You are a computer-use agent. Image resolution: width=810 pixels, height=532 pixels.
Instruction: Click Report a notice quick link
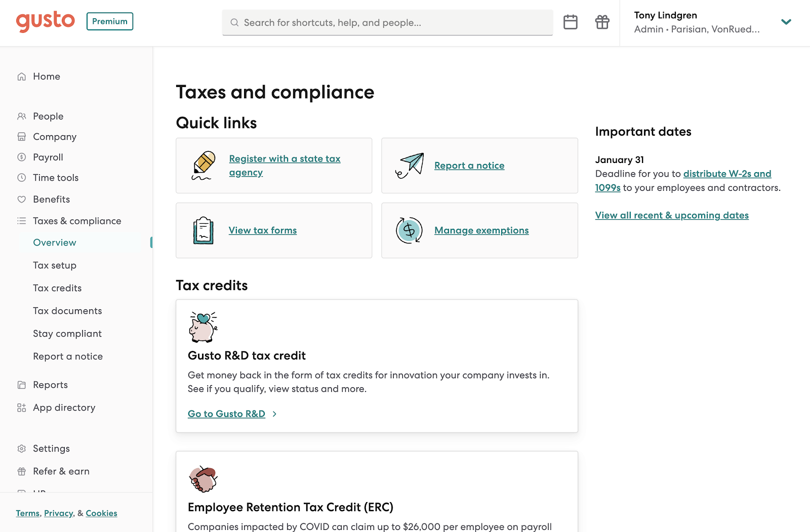469,166
